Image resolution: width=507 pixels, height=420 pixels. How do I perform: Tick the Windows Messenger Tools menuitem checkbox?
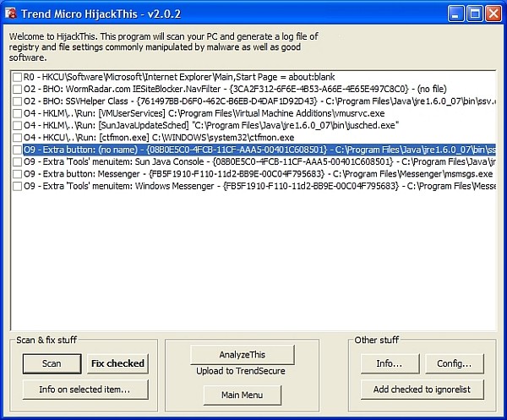click(x=18, y=185)
